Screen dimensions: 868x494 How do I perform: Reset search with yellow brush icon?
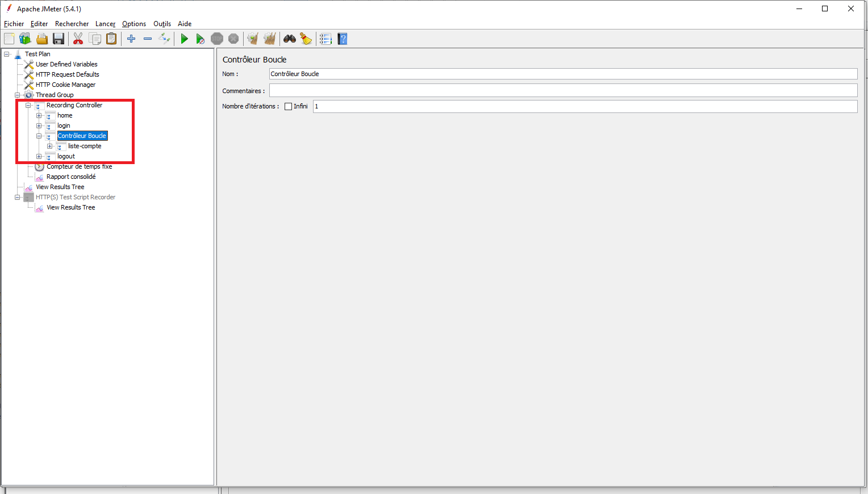pos(306,39)
